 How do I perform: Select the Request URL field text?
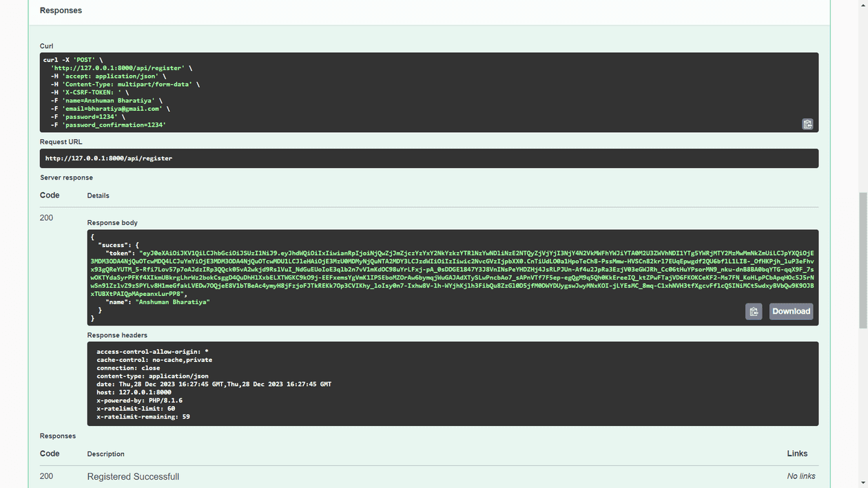tap(108, 158)
